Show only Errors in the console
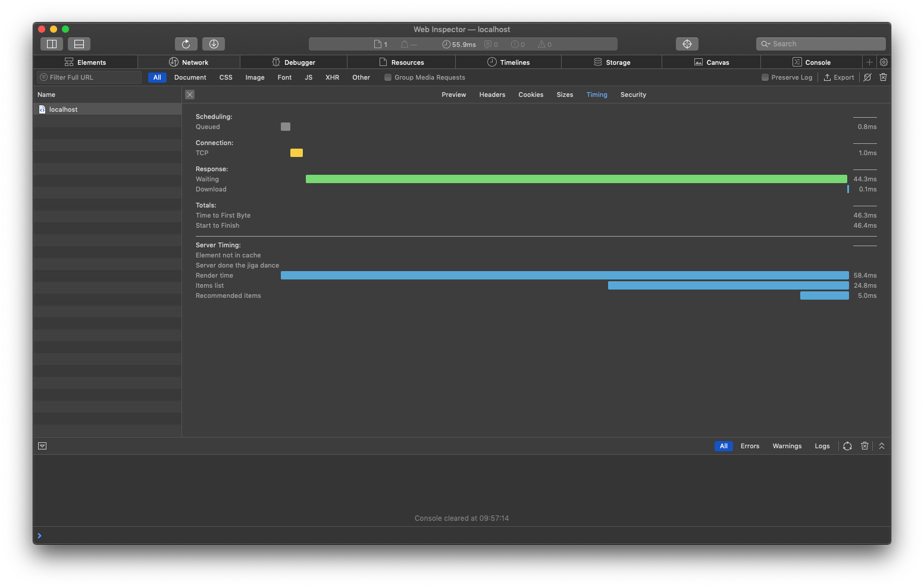Image resolution: width=924 pixels, height=588 pixels. point(750,445)
